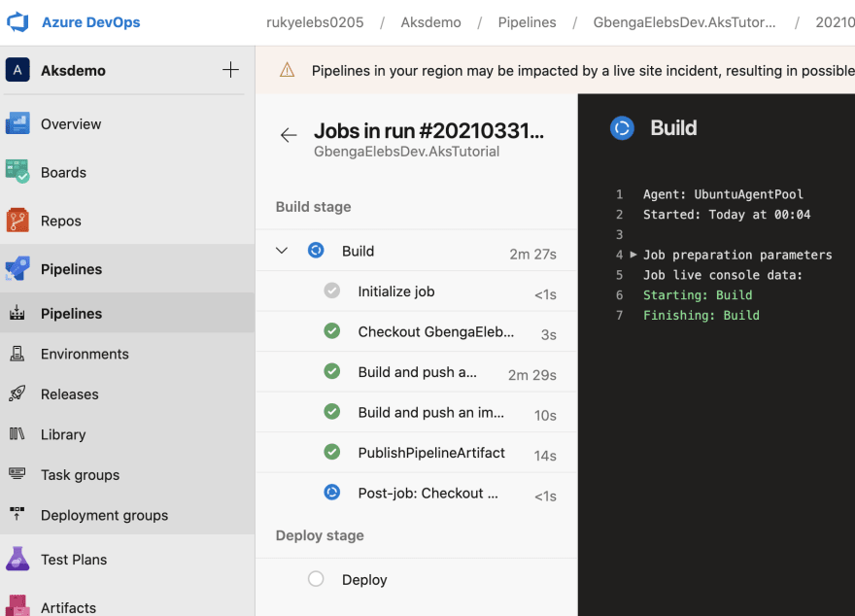Select Repos in the sidebar

(60, 222)
